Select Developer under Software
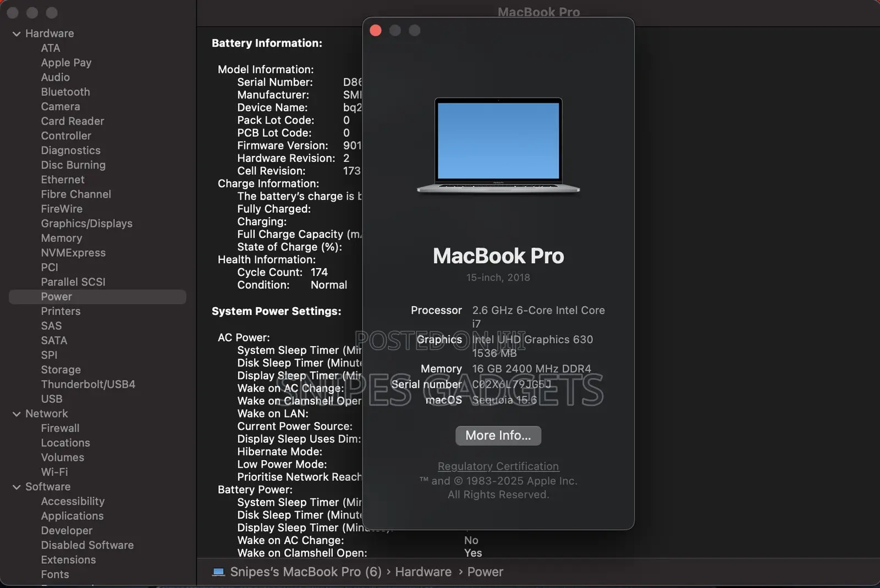The image size is (880, 588). pos(67,530)
